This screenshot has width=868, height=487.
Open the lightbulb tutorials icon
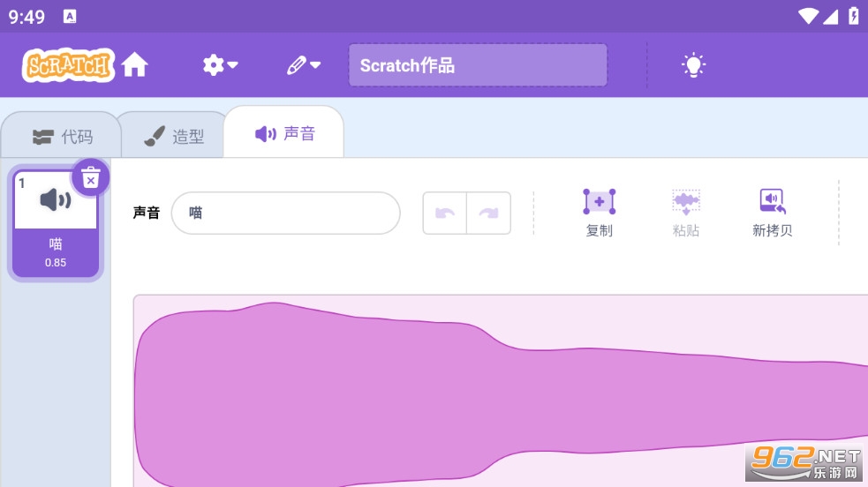point(693,65)
